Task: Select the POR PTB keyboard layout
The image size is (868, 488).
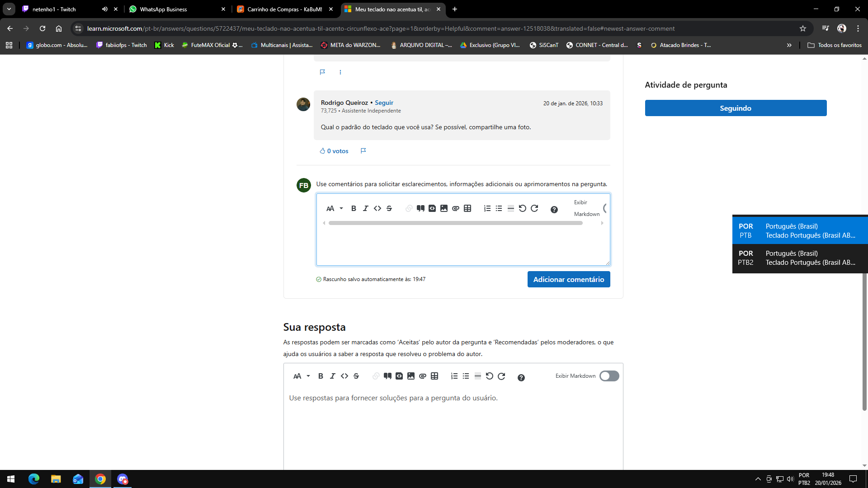Action: pyautogui.click(x=800, y=230)
